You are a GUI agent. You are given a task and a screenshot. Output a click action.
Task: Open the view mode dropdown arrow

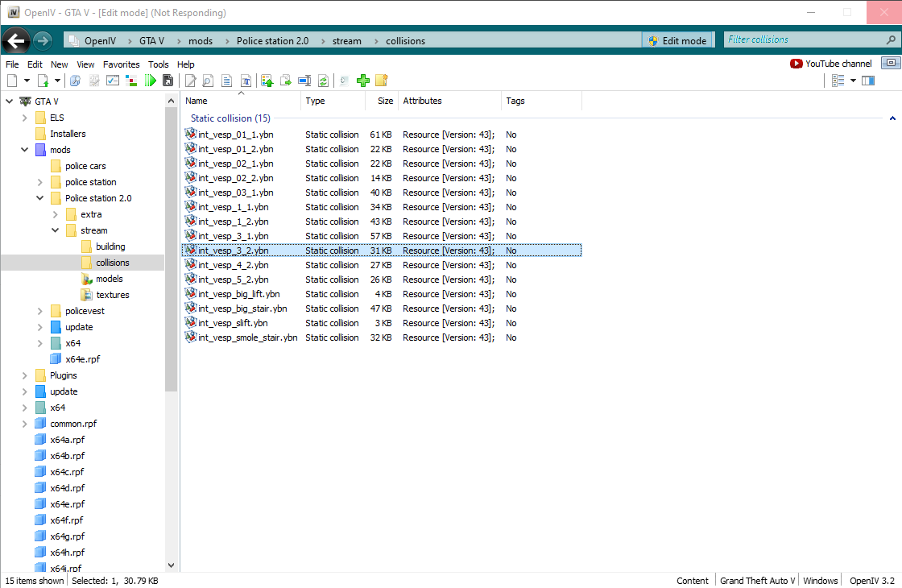click(853, 81)
